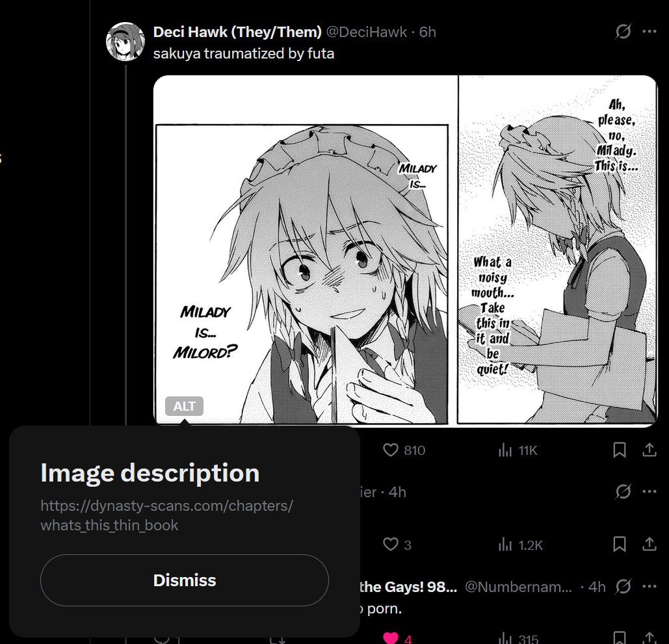The height and width of the screenshot is (644, 669).
Task: Open more menu on Numbernam reply
Action: click(x=649, y=586)
